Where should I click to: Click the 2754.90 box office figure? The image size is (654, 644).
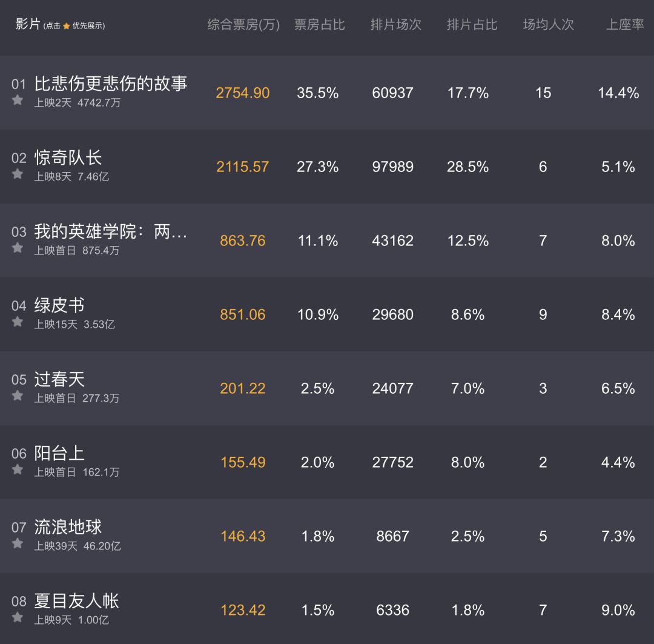[243, 93]
